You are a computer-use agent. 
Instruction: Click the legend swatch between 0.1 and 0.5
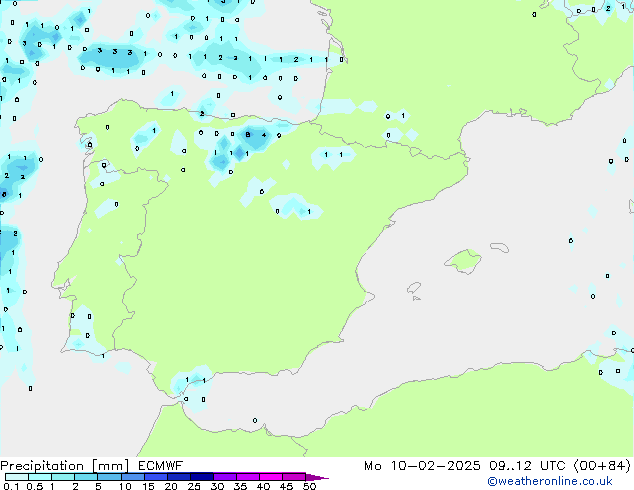[x=17, y=477]
